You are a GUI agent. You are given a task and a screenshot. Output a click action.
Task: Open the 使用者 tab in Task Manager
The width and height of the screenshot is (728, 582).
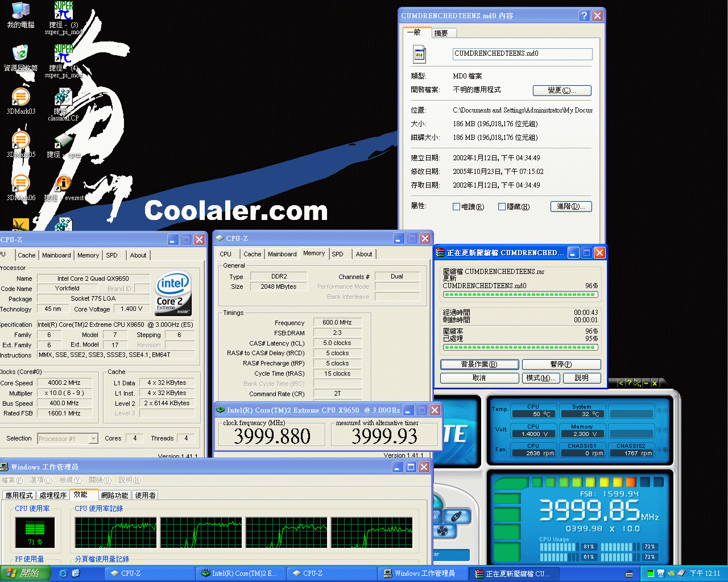pyautogui.click(x=146, y=496)
